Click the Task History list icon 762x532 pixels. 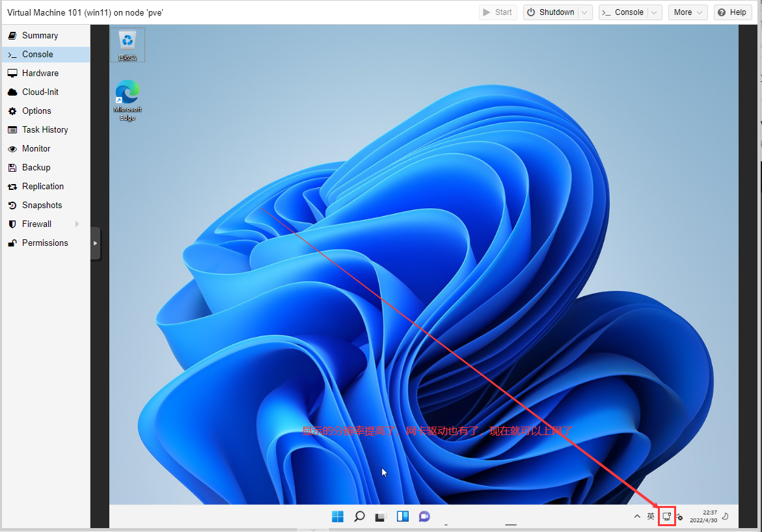point(12,129)
